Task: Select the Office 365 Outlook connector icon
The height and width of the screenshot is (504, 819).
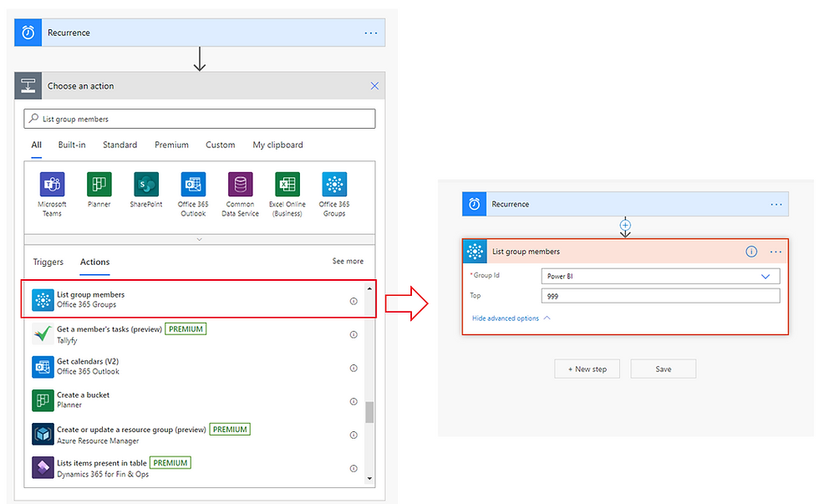Action: point(193,185)
